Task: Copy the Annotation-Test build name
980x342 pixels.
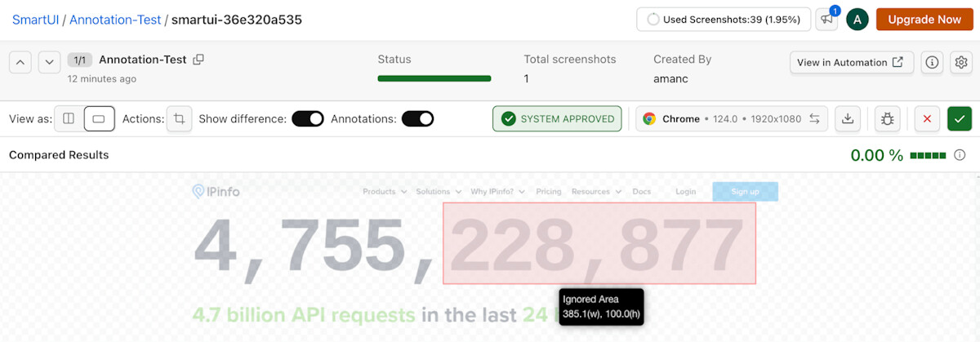Action: click(198, 60)
